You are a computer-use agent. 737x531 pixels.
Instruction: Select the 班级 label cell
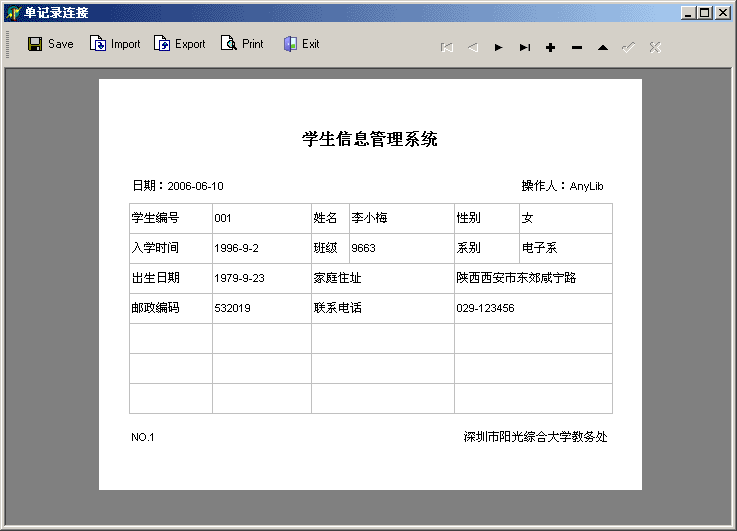click(330, 248)
